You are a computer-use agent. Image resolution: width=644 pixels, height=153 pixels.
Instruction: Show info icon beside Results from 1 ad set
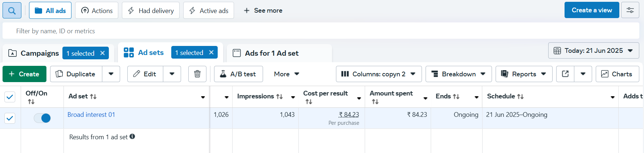[x=132, y=136]
